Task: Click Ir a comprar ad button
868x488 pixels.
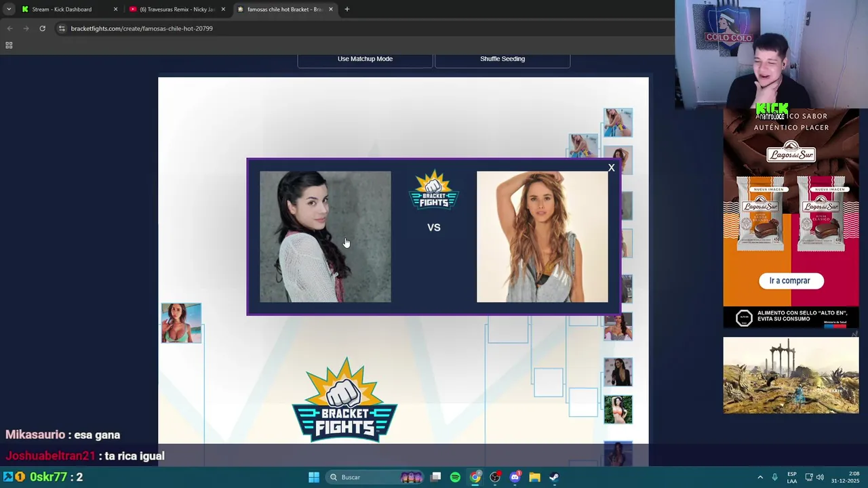Action: pos(789,281)
